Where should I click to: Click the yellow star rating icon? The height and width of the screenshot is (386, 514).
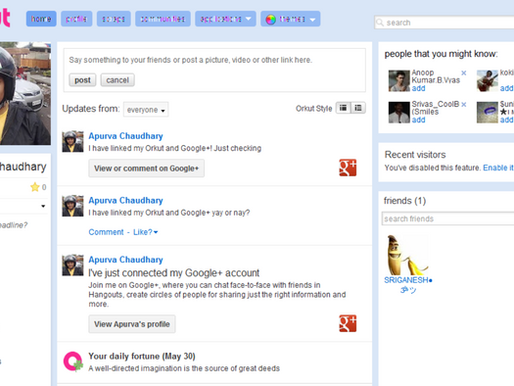[x=35, y=187]
